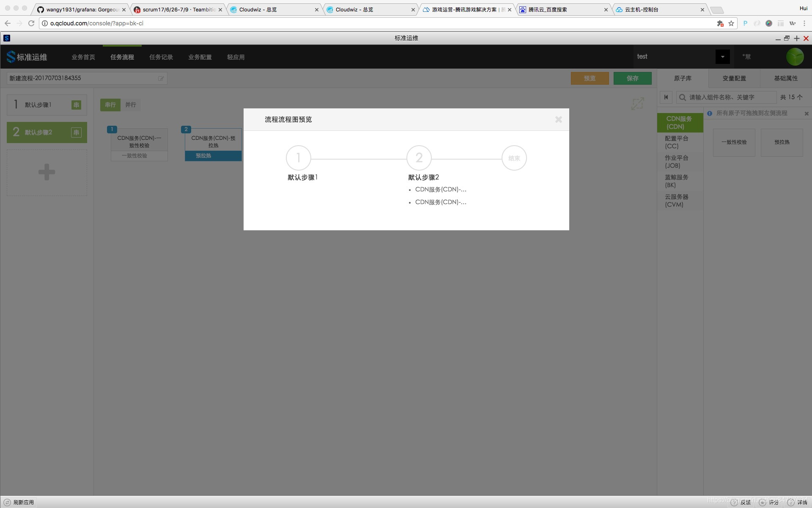The width and height of the screenshot is (812, 508).
Task: Dismiss the drag hint info message
Action: (x=806, y=113)
